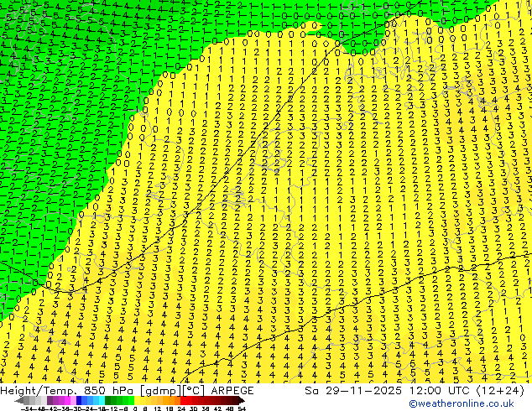This screenshot has width=532, height=411.
Task: Click the '-12' label under the color scale
Action: click(x=113, y=409)
